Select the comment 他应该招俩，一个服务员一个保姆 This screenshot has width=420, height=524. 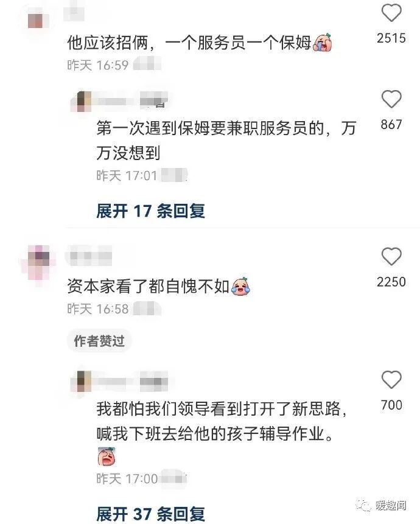pyautogui.click(x=189, y=43)
